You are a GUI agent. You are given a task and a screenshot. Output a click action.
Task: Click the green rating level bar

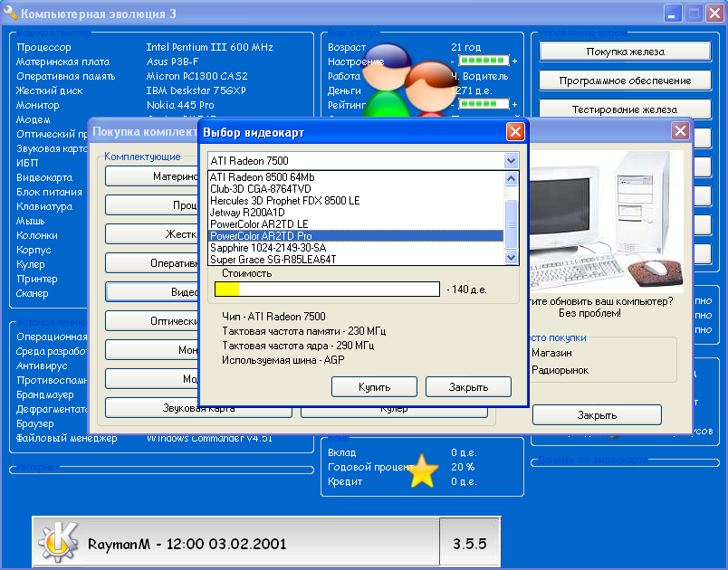[x=484, y=104]
